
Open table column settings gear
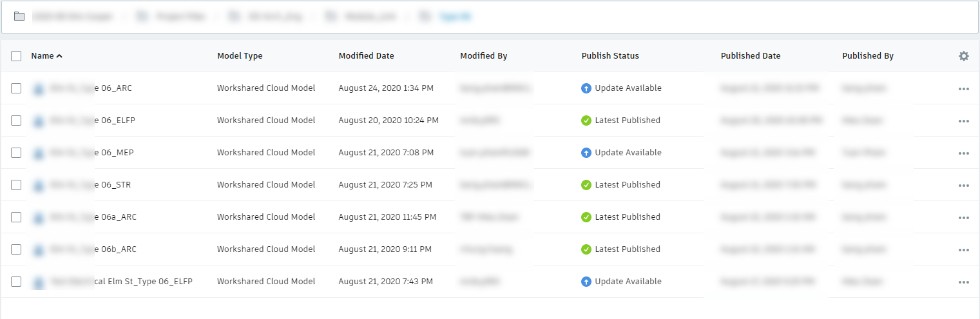point(963,56)
